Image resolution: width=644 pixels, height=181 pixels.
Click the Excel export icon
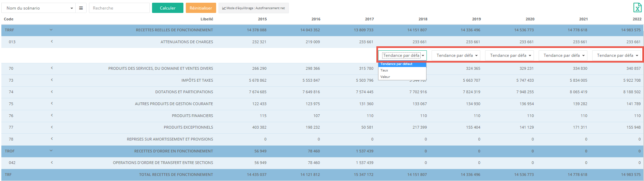click(637, 7)
